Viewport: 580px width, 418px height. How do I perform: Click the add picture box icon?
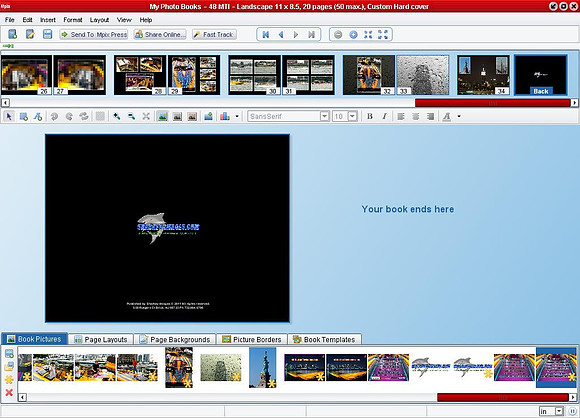24,117
